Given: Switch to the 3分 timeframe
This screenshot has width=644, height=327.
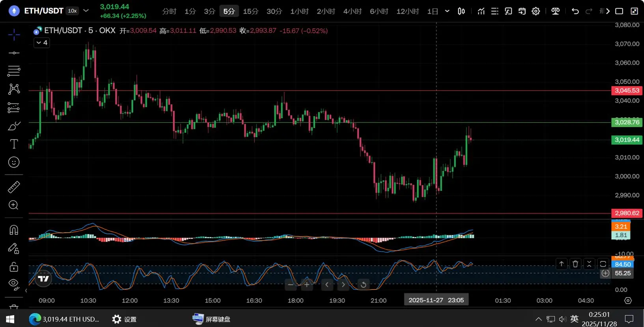Looking at the screenshot, I should [209, 11].
